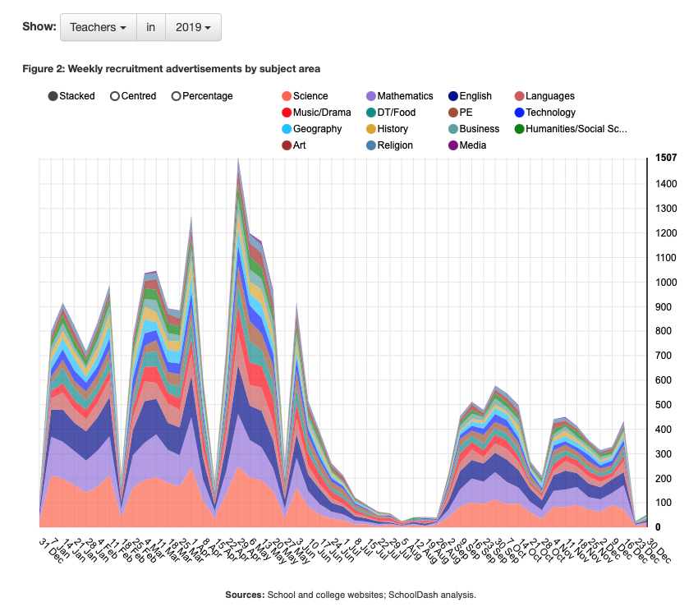This screenshot has width=698, height=616.
Task: Toggle the Geography legend swatch
Action: [287, 129]
